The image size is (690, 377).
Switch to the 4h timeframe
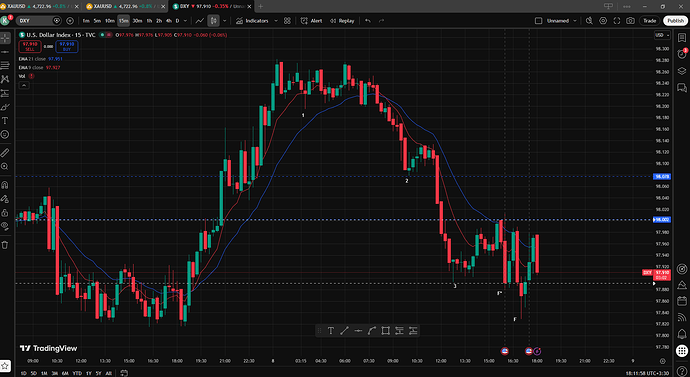click(169, 21)
